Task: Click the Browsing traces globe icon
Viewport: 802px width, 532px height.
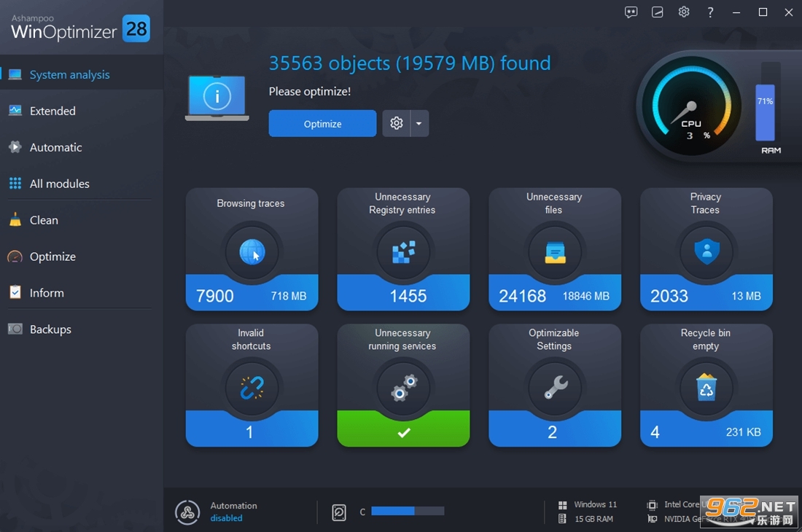Action: 252,252
